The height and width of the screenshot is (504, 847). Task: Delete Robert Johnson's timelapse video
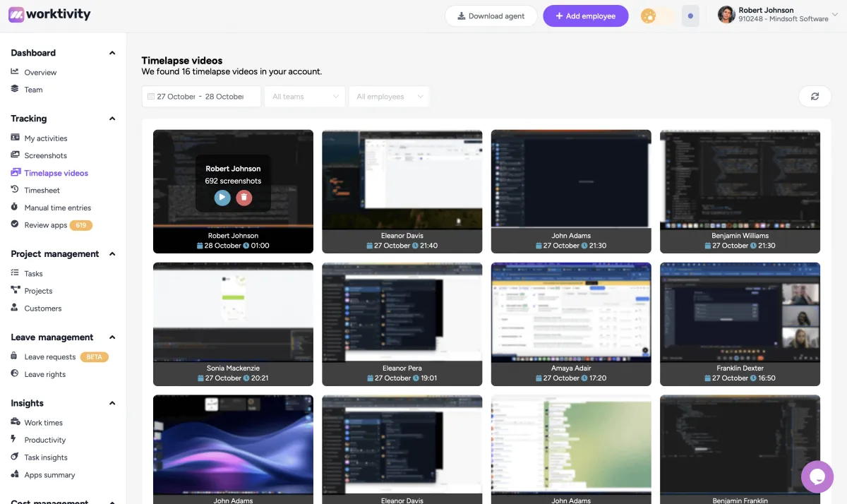point(244,198)
